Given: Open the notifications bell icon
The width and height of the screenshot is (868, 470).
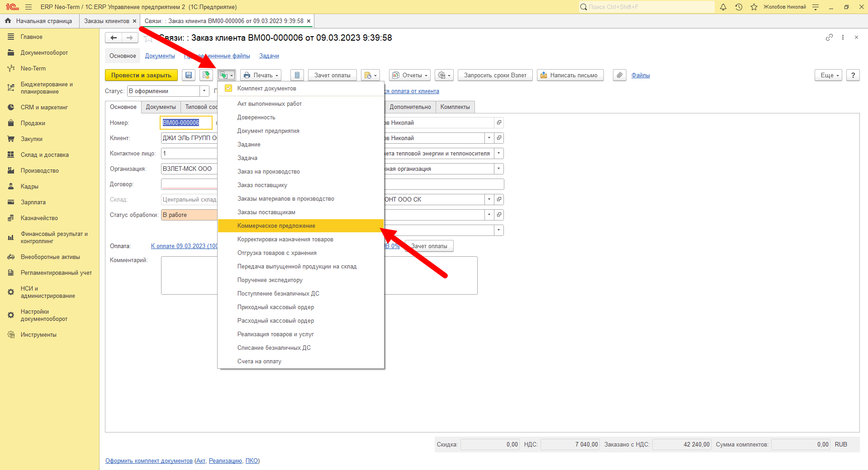Looking at the screenshot, I should coord(723,7).
